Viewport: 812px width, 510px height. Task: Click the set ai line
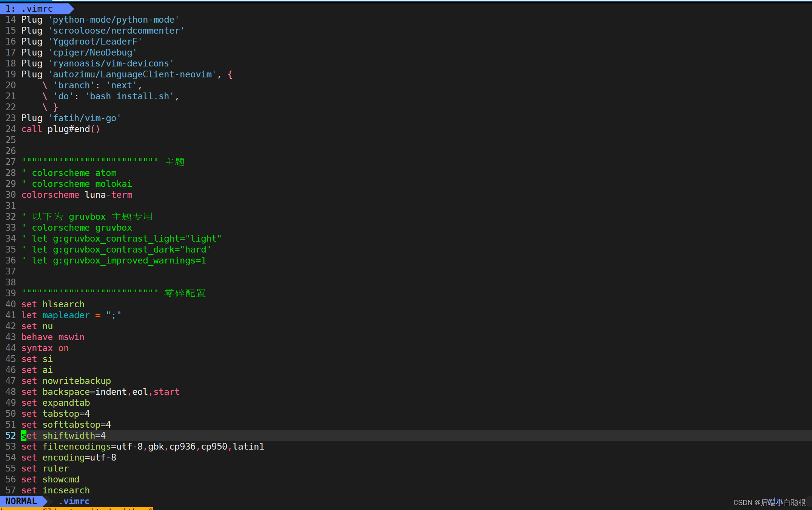(37, 370)
